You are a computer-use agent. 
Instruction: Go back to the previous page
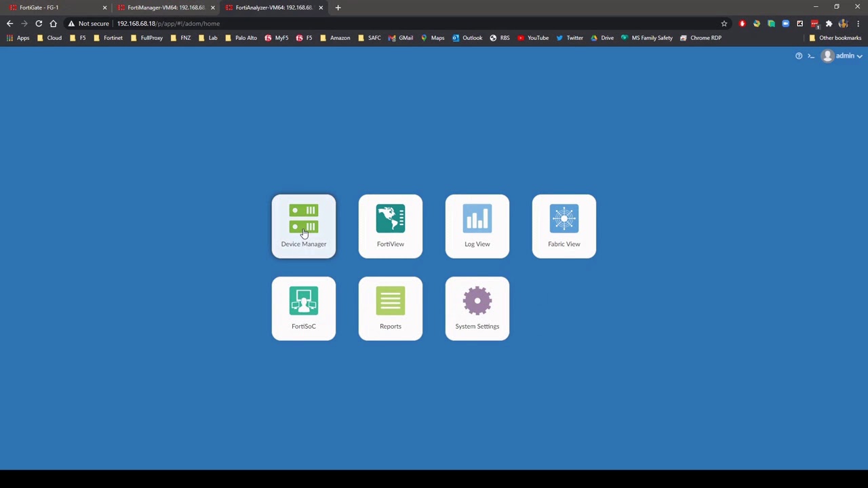point(10,24)
